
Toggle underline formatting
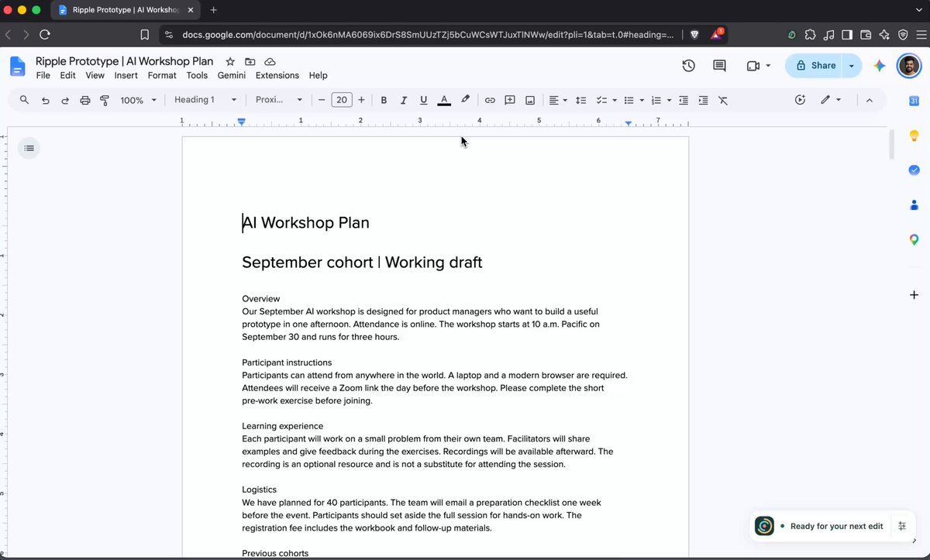click(423, 100)
